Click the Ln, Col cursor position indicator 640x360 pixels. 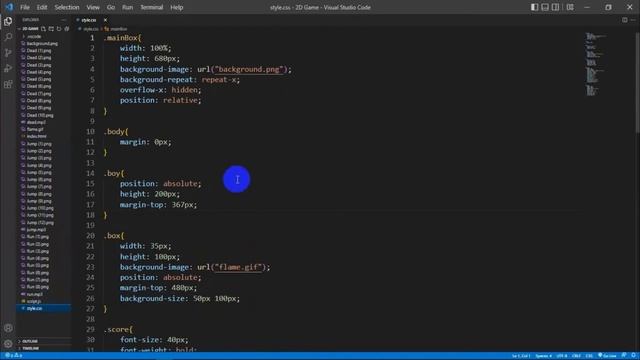[x=521, y=356]
